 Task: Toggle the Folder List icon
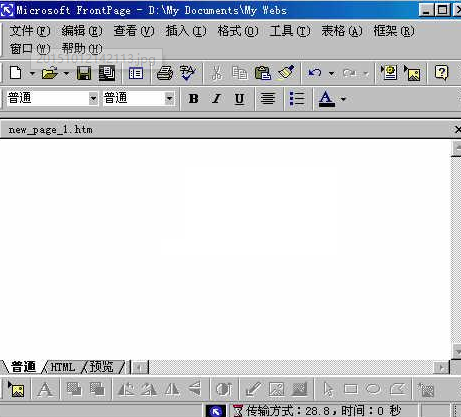[136, 73]
